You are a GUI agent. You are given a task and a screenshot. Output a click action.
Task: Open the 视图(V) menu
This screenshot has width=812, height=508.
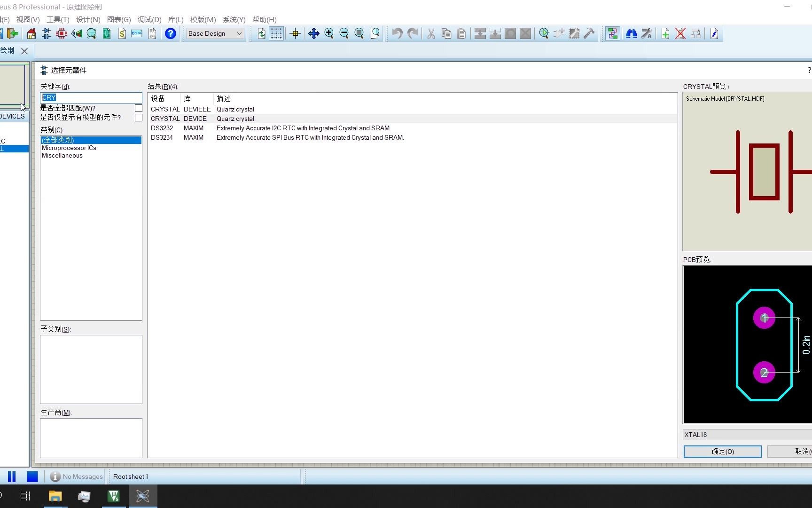(x=28, y=19)
